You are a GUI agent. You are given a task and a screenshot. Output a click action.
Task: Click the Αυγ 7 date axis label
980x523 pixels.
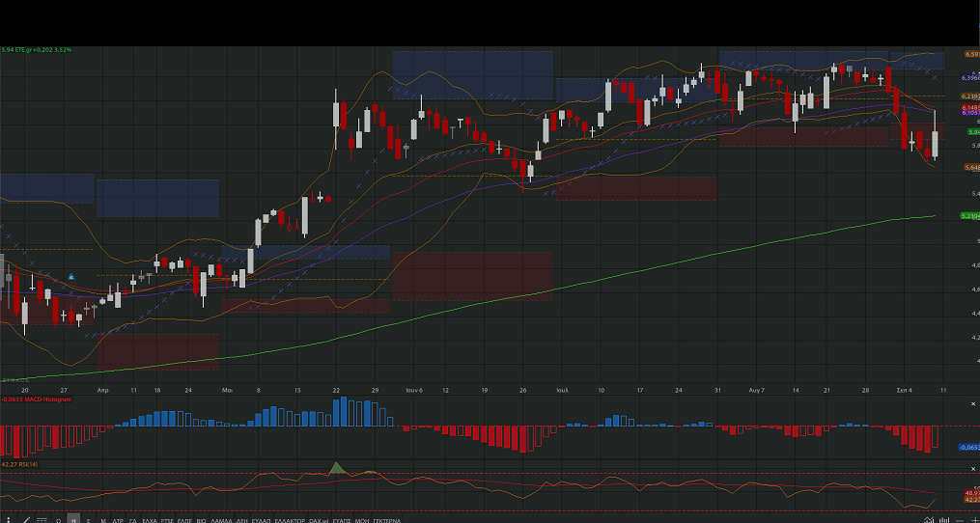click(x=756, y=390)
